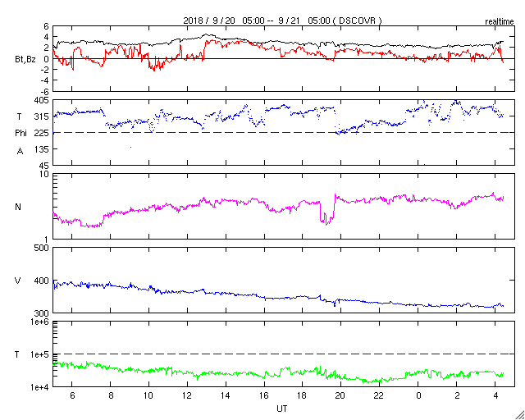Click the 'N' density axis label
Viewport: 525px width, 420px height.
18,207
